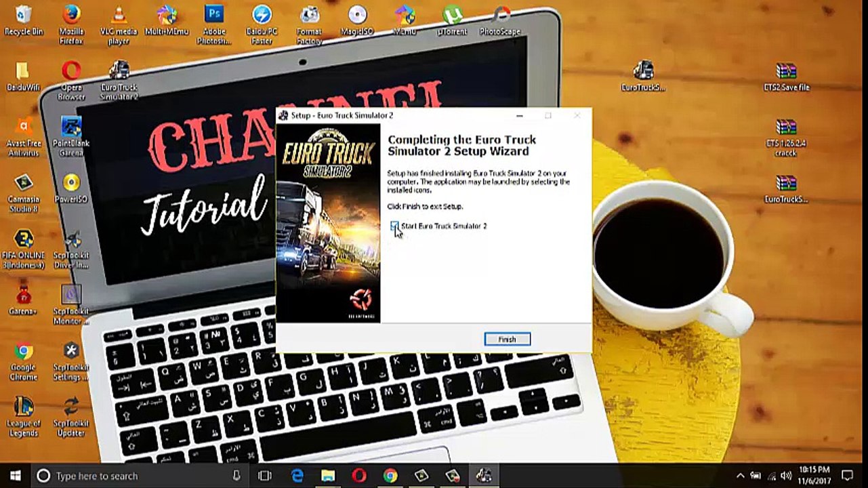The image size is (868, 488).
Task: Click the microphone icon in search box
Action: (236, 476)
